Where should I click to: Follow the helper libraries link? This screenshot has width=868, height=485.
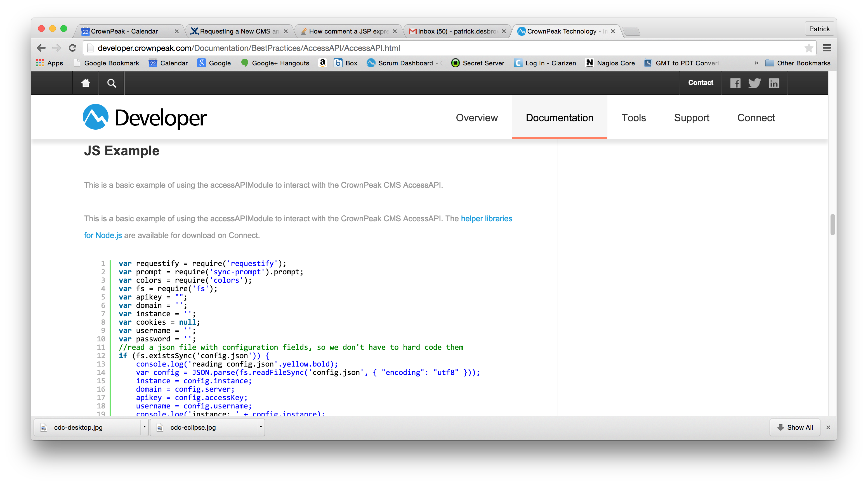pyautogui.click(x=486, y=218)
